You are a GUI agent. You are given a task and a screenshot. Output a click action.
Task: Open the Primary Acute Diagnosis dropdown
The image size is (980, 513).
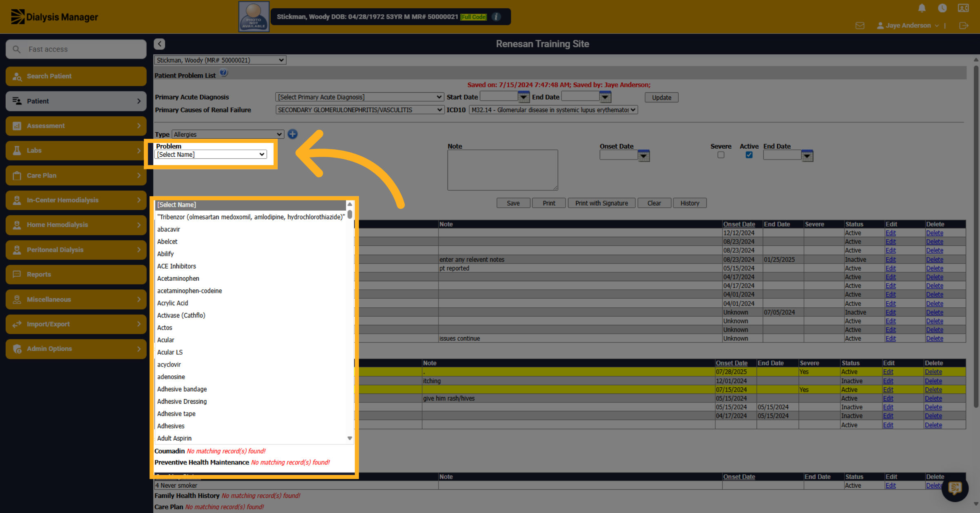tap(359, 97)
